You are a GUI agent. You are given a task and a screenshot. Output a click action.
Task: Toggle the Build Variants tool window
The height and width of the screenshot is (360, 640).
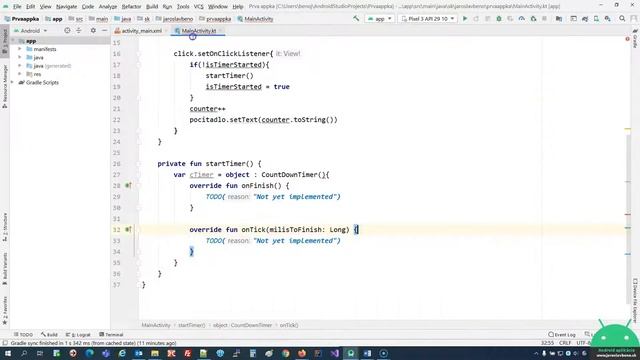(x=4, y=269)
